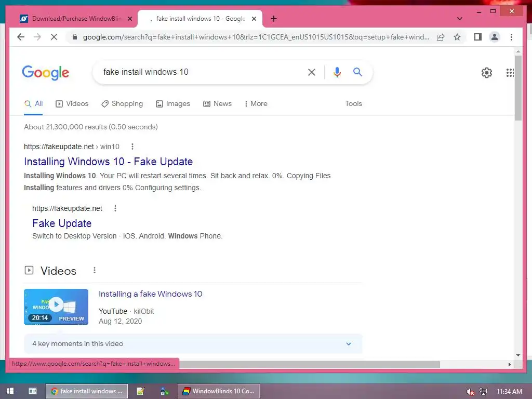Click the padlock site info icon
Image resolution: width=532 pixels, height=399 pixels.
[x=75, y=37]
